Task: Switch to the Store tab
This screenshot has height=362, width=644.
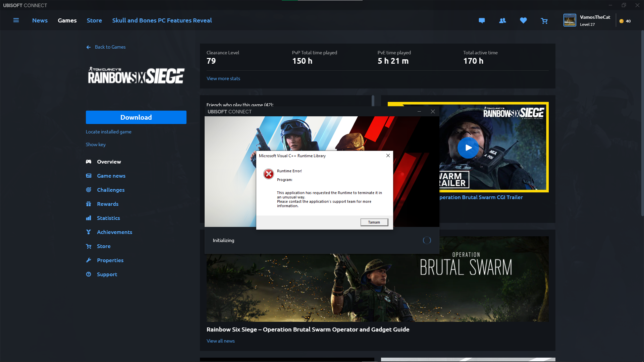Action: (94, 20)
